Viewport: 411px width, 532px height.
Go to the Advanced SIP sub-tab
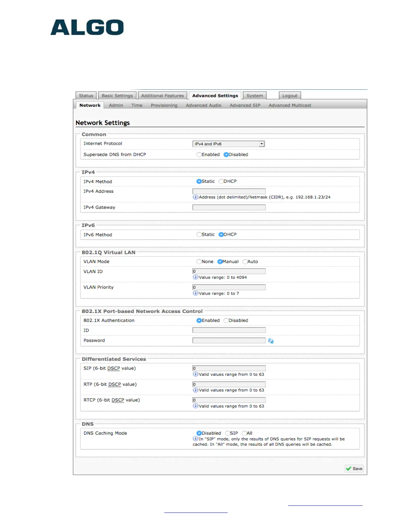click(245, 105)
